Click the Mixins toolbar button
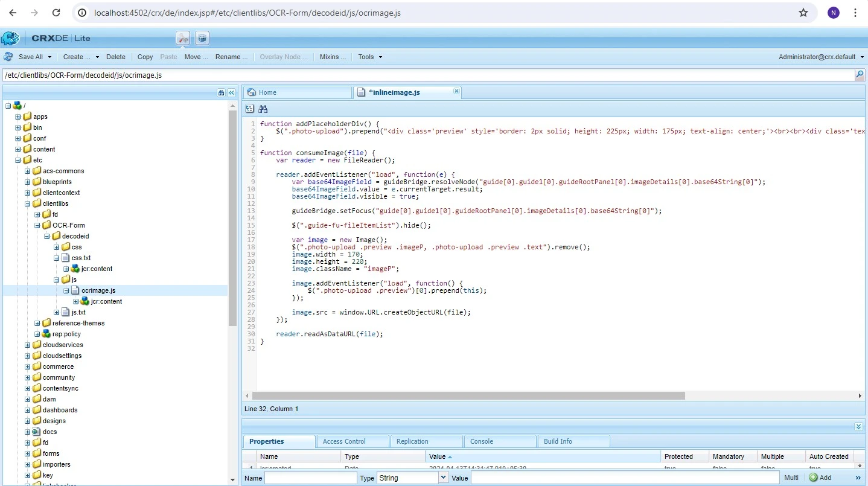Viewport: 868px width, 486px height. pos(333,57)
